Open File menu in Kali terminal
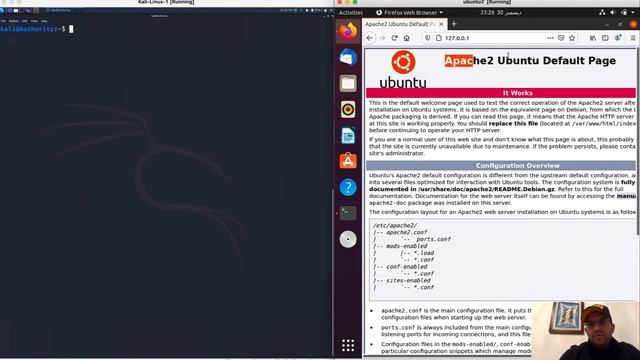 3,21
